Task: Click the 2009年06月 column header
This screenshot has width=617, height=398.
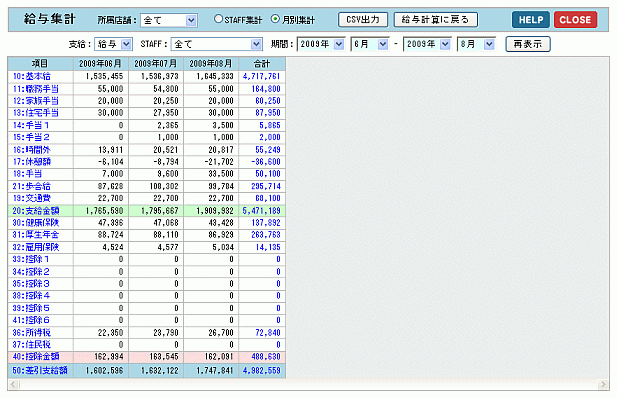Action: (x=100, y=64)
